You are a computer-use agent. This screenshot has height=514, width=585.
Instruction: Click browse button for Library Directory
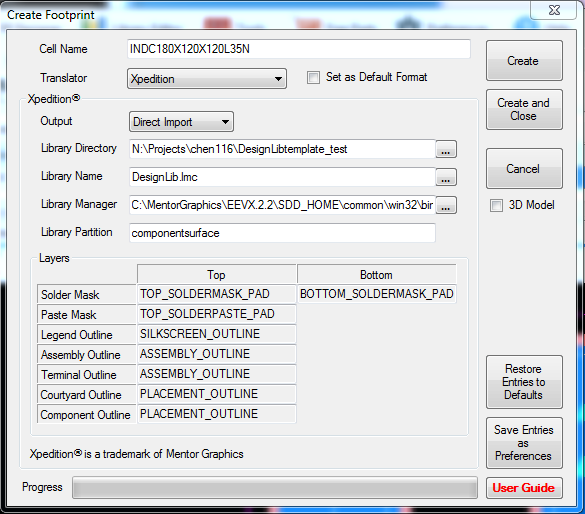pos(446,149)
